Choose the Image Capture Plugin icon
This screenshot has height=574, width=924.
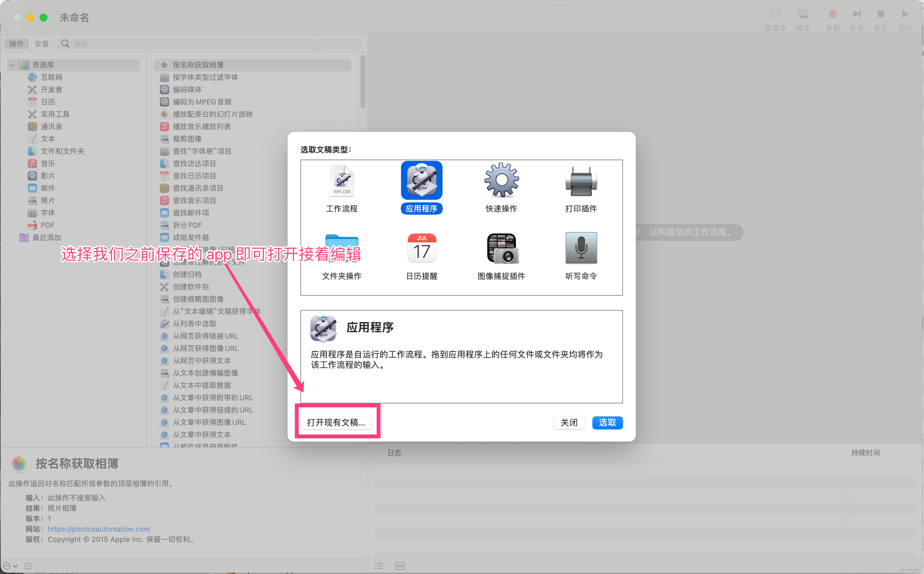[501, 248]
